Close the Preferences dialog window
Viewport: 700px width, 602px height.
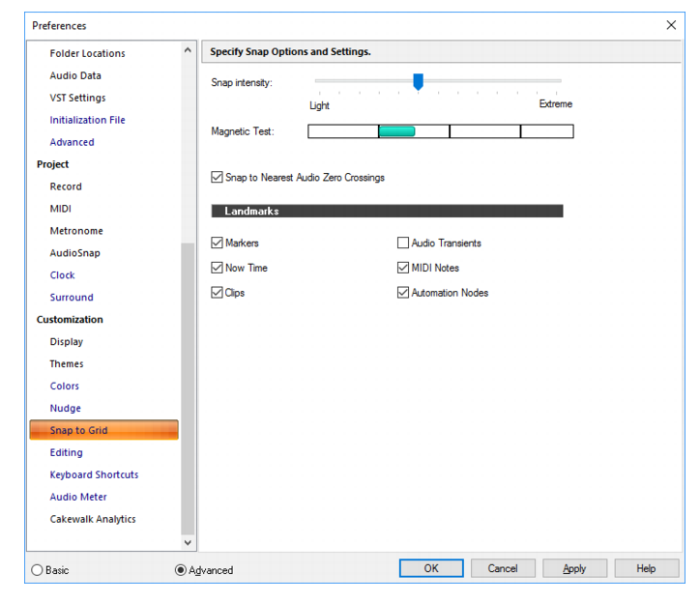click(x=671, y=25)
